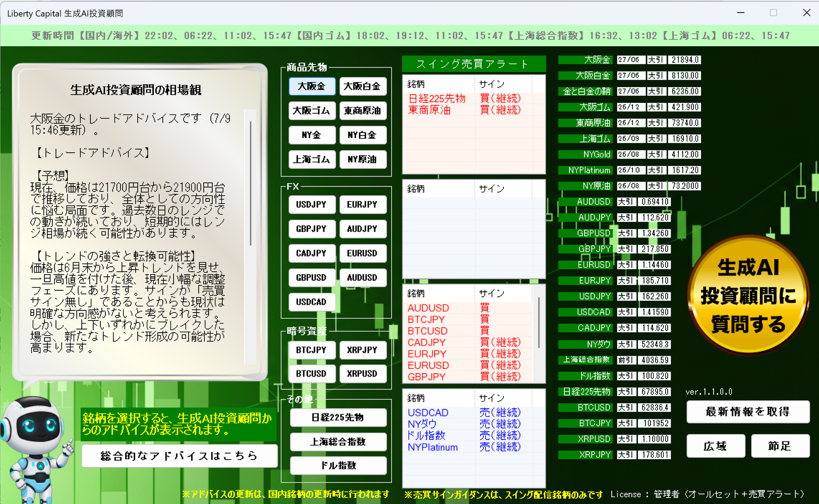
Task: Click the AUDUSD button
Action: click(363, 277)
